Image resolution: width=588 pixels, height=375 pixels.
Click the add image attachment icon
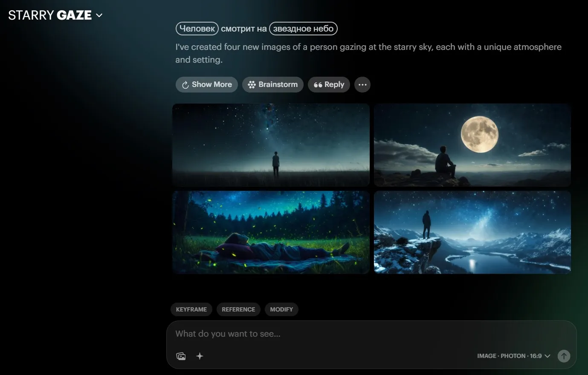click(181, 356)
